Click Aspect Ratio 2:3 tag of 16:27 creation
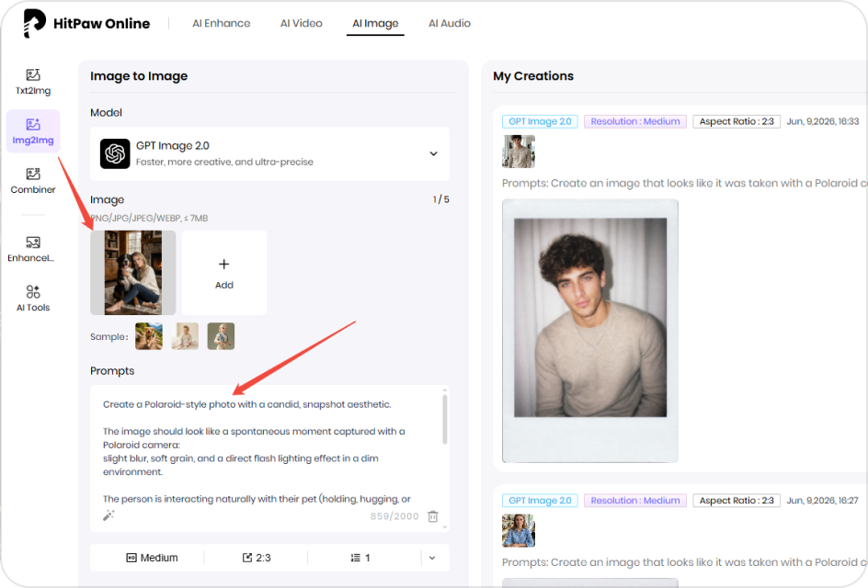Image resolution: width=868 pixels, height=588 pixels. pos(737,501)
